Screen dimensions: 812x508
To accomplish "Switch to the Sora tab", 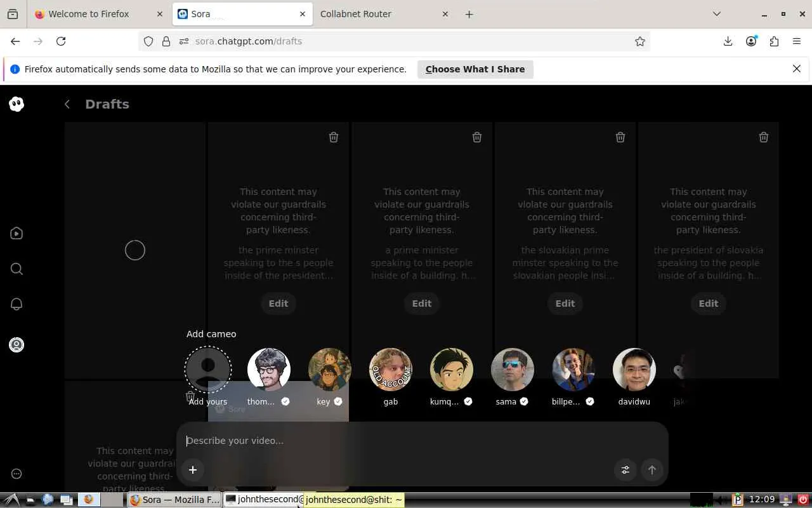I will pos(242,14).
